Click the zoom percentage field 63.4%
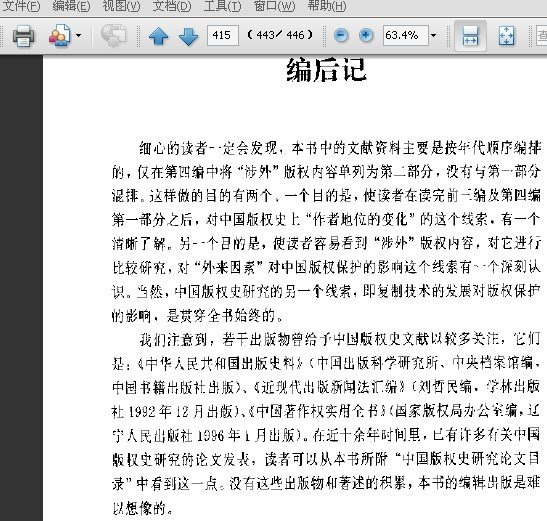Viewport: 547px width, 521px height. (406, 35)
